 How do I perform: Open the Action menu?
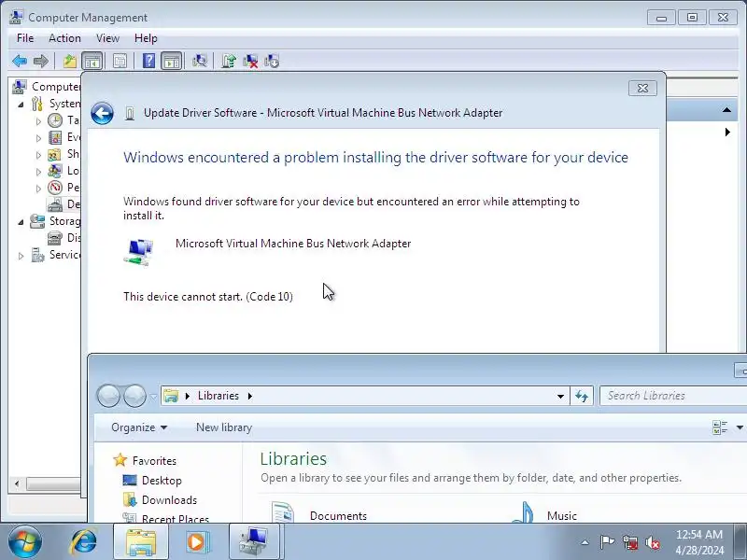click(x=64, y=38)
